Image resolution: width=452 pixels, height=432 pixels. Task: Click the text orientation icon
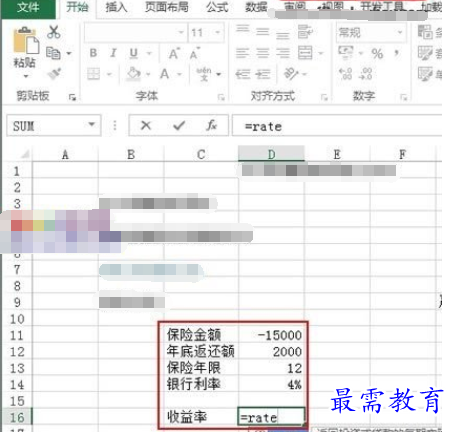click(291, 74)
